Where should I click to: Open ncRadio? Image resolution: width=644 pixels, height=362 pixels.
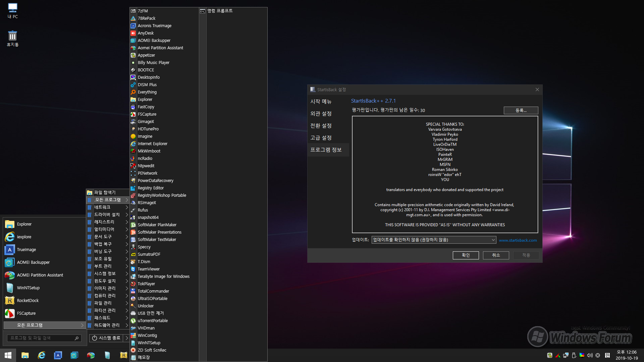coord(164,158)
